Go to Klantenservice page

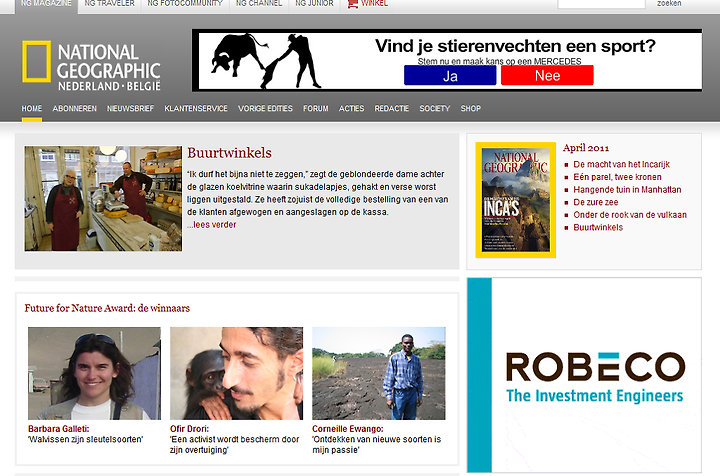click(x=196, y=109)
